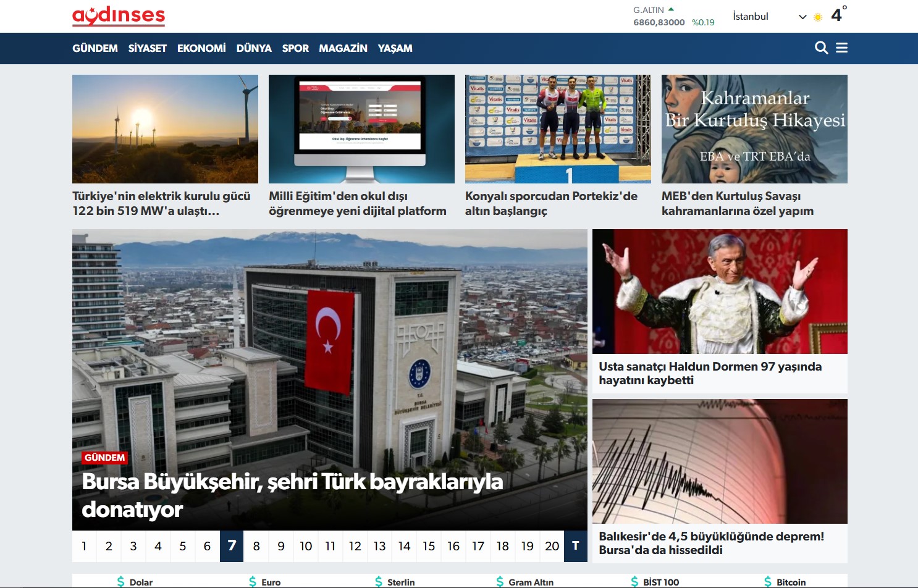Read the Balıkesir deprem news headline

711,543
